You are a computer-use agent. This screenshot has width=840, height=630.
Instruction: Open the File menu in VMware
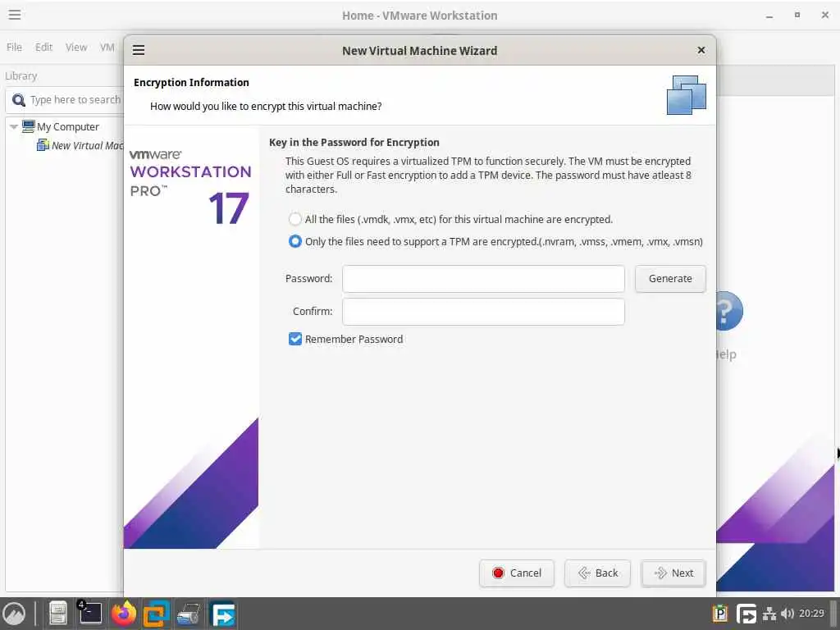click(x=15, y=47)
